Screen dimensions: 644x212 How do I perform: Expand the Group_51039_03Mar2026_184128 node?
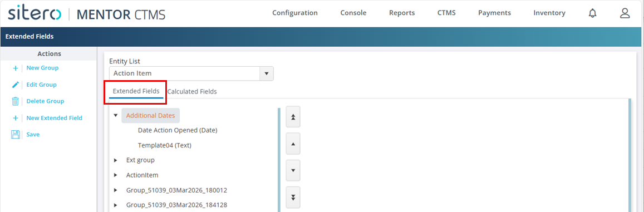pos(115,205)
